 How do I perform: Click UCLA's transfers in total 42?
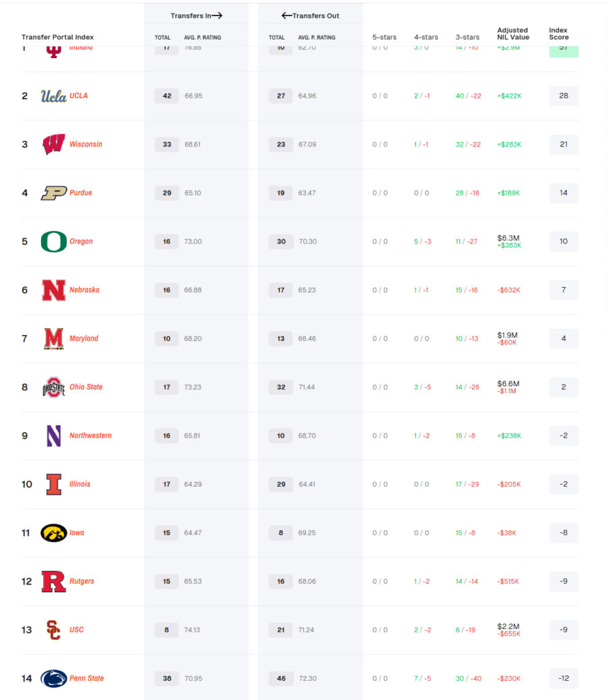point(167,96)
